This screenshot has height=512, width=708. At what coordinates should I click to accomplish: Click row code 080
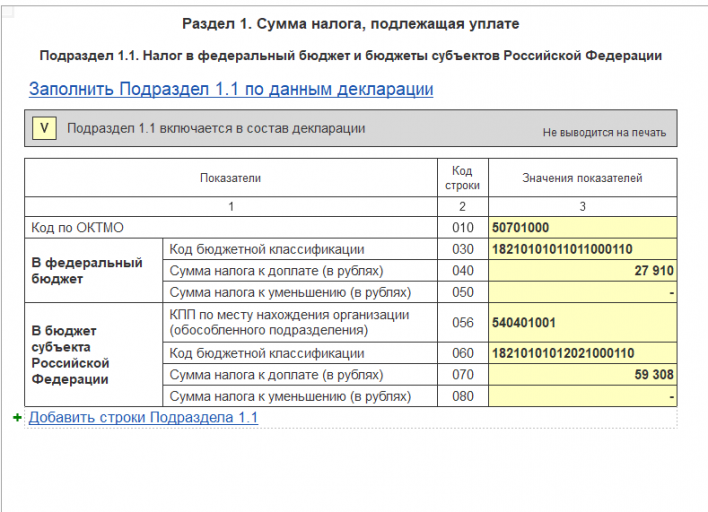tap(463, 396)
